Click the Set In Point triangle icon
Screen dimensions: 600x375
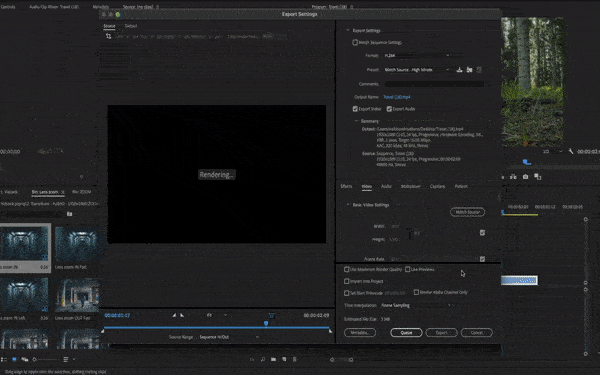pyautogui.click(x=174, y=315)
